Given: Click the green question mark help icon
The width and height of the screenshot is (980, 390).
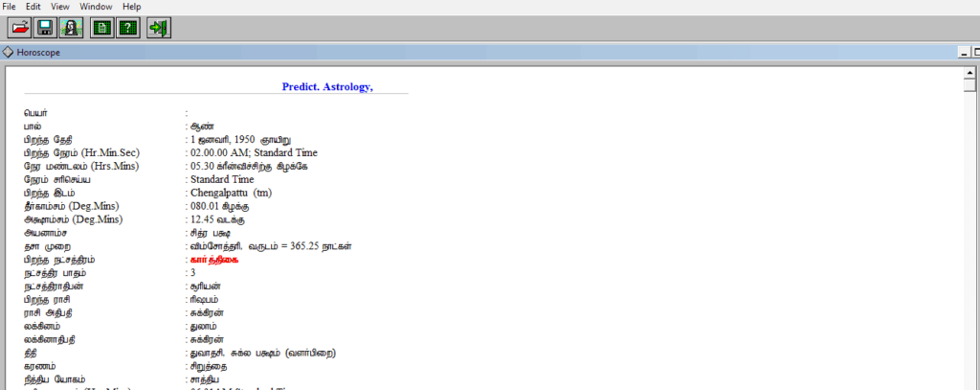Looking at the screenshot, I should coord(128,28).
